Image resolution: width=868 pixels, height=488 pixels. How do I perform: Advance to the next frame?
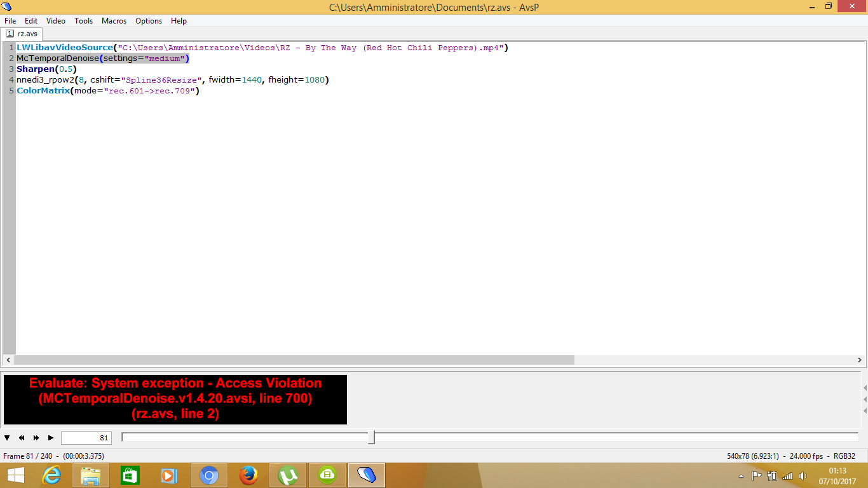pyautogui.click(x=36, y=438)
